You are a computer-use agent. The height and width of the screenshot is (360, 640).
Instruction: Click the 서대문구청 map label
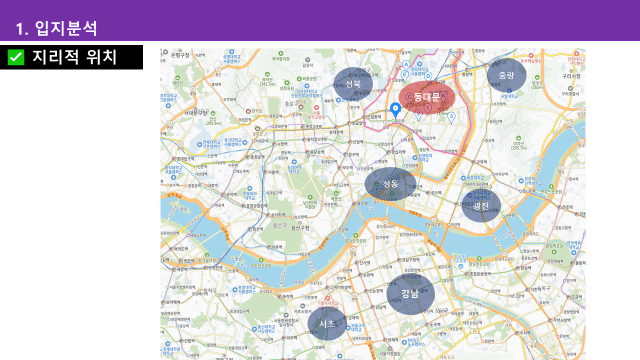pyautogui.click(x=196, y=113)
